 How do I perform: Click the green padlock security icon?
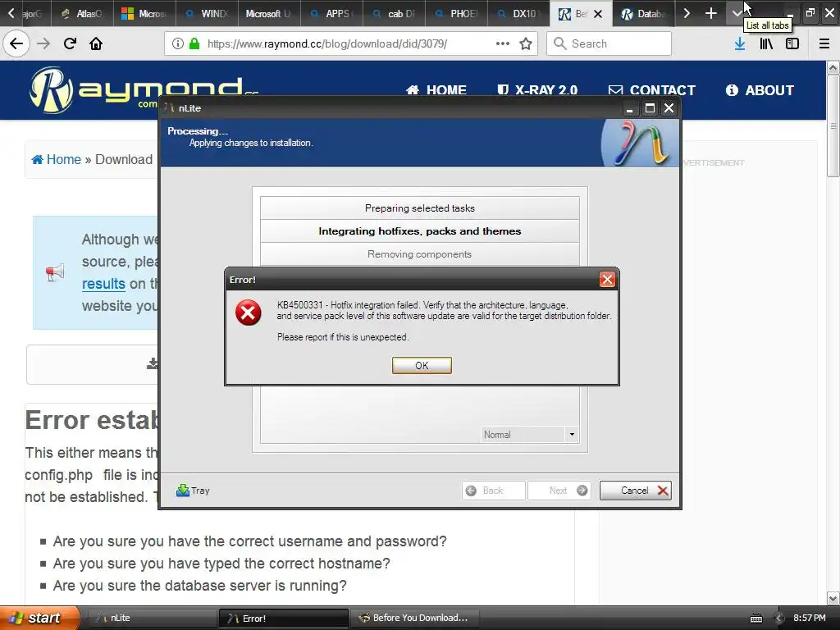click(x=194, y=43)
